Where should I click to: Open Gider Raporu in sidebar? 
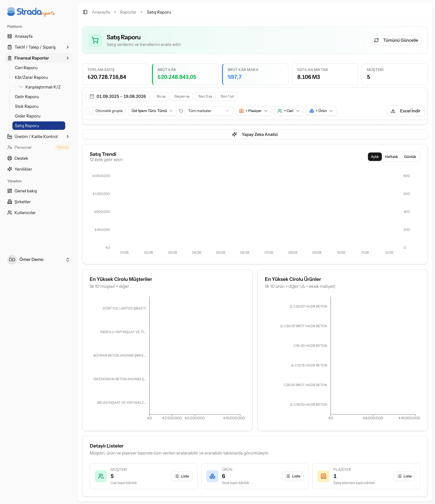tap(39, 116)
